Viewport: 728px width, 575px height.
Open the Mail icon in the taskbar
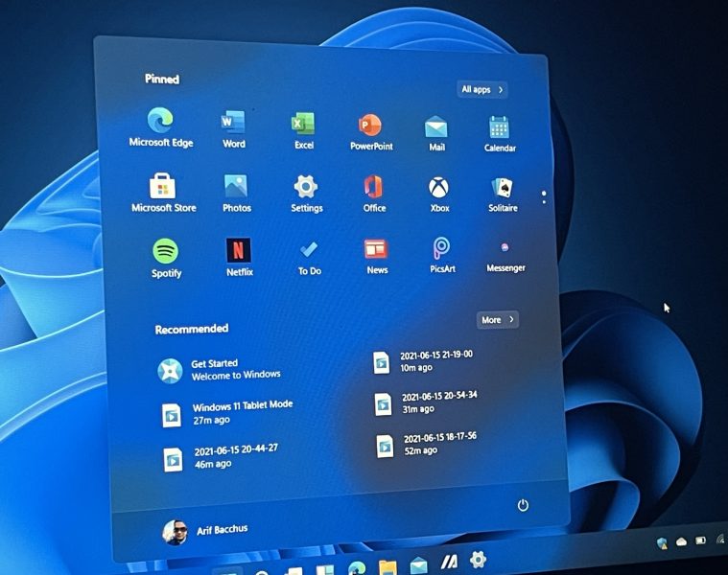419,564
